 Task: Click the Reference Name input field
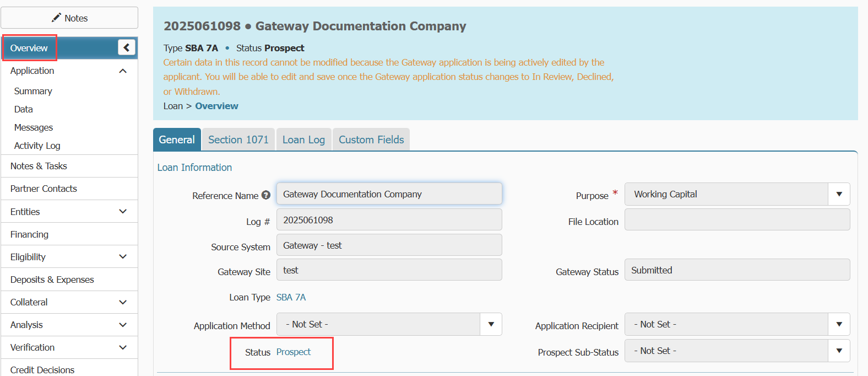coord(389,194)
